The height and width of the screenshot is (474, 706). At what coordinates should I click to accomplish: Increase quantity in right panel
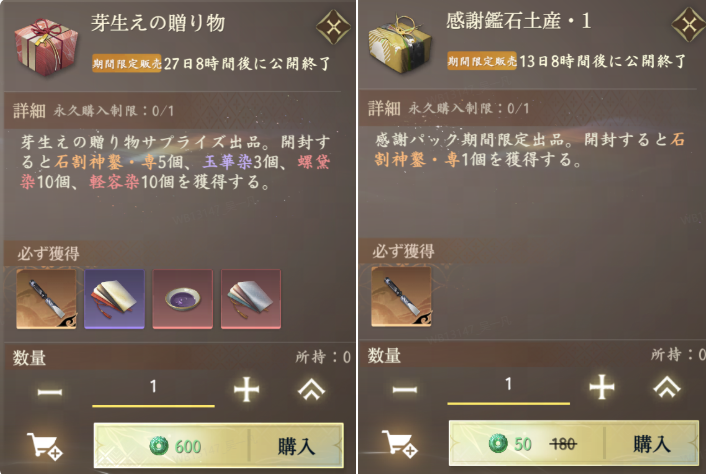pos(602,387)
